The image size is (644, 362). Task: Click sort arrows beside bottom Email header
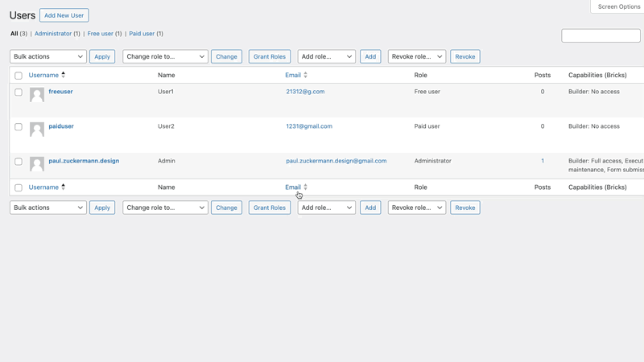(305, 187)
